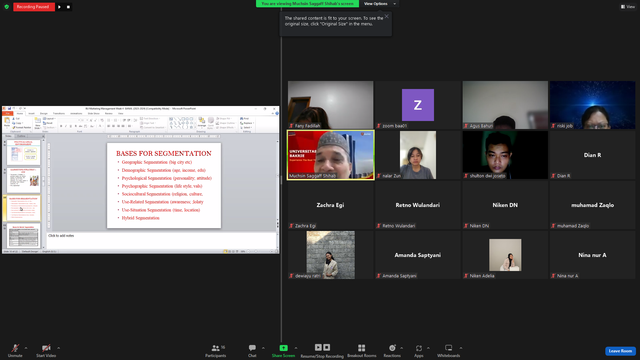Click the green encryption shield icon
The width and height of the screenshot is (640, 360).
click(x=7, y=7)
